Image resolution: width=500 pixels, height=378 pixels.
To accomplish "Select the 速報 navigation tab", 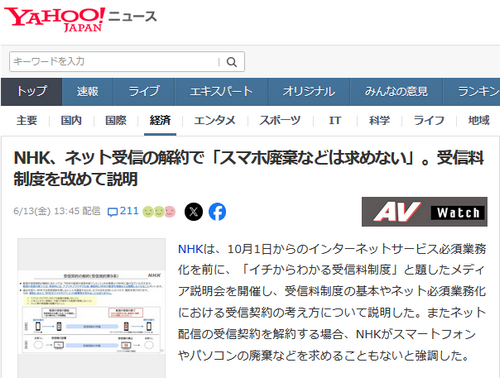I will (88, 92).
